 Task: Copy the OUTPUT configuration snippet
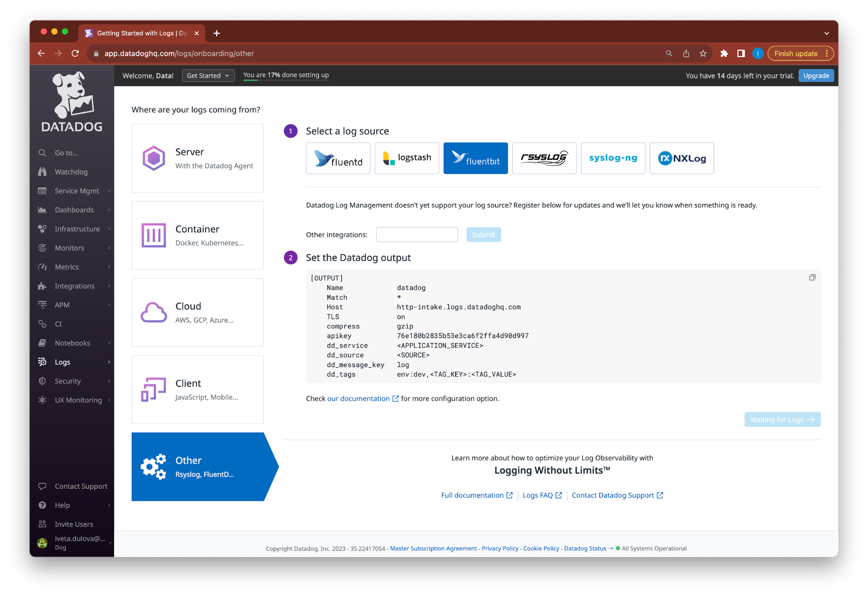point(812,277)
